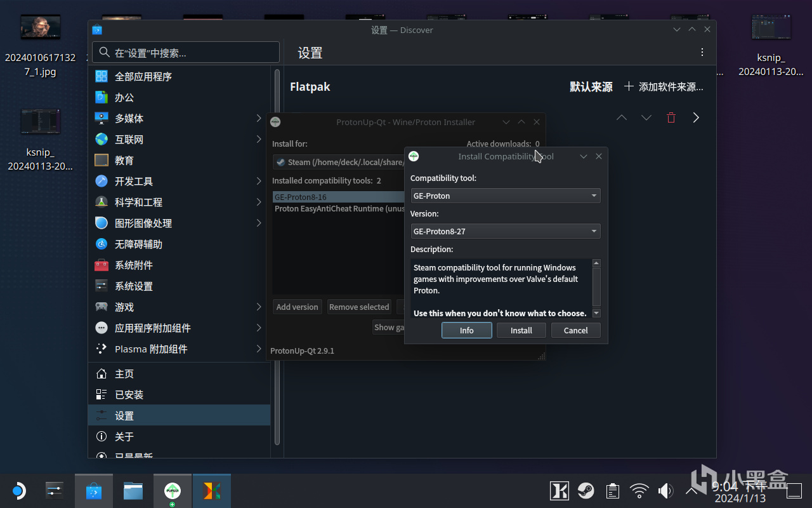Open 已安装 in the Discover sidebar
This screenshot has width=812, height=508.
tap(179, 394)
